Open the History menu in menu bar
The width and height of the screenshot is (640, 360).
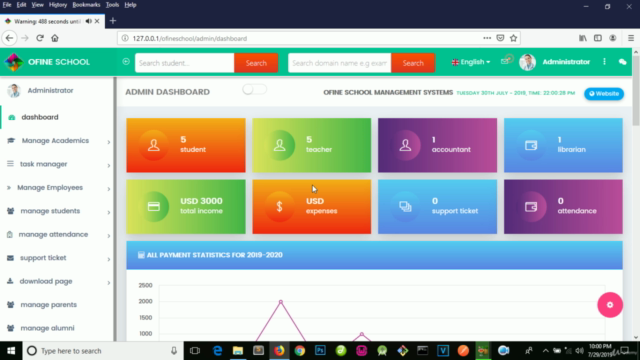58,5
